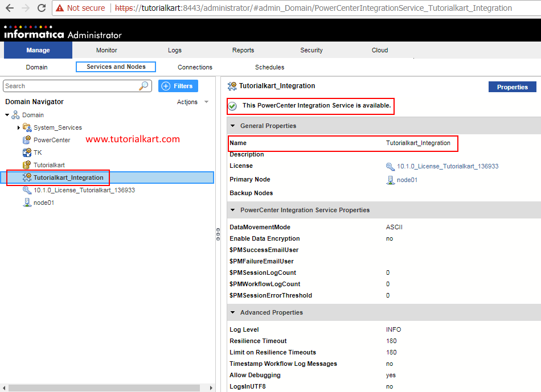Viewport: 541px width, 392px height.
Task: Click the left scroll arrow of navigator scrollbar
Action: coord(4,388)
